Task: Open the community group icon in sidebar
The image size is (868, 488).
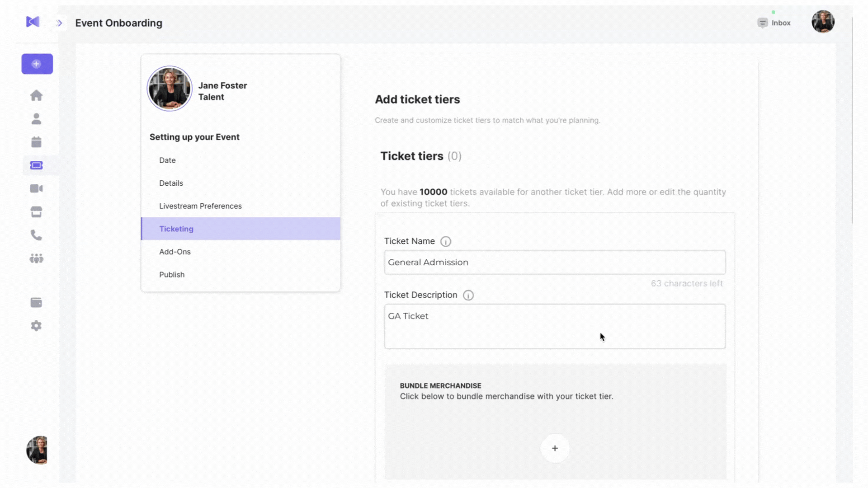Action: (37, 258)
